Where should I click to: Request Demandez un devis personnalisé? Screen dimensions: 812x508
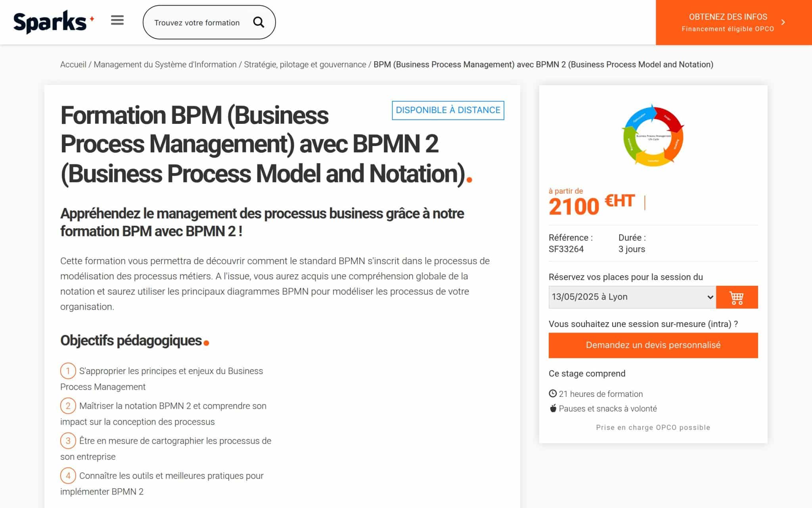tap(653, 345)
